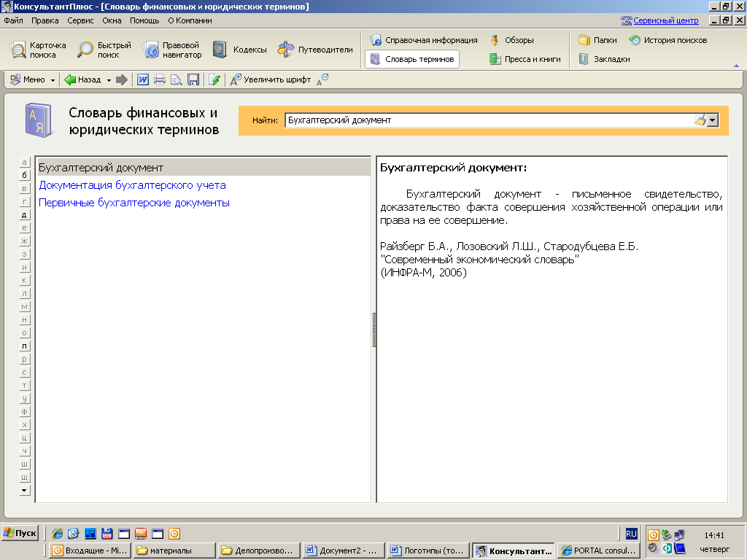This screenshot has width=747, height=560.
Task: Jump to letter а in alphabet
Action: click(x=24, y=162)
